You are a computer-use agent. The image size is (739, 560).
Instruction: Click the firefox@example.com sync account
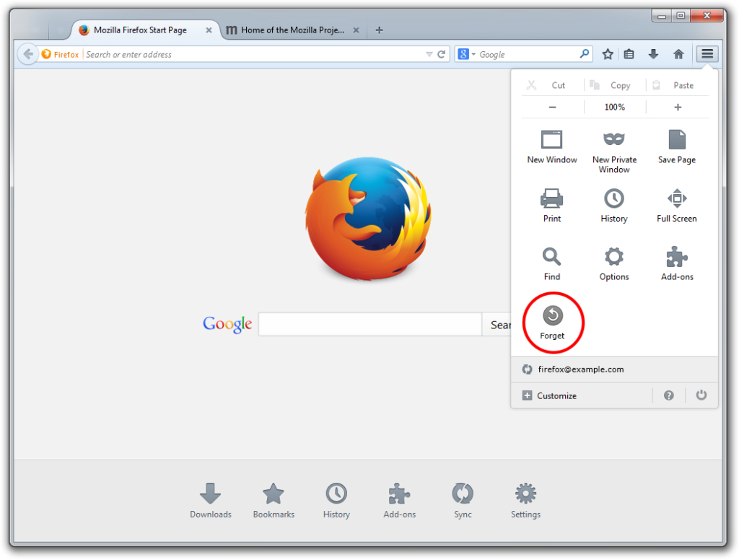point(614,369)
